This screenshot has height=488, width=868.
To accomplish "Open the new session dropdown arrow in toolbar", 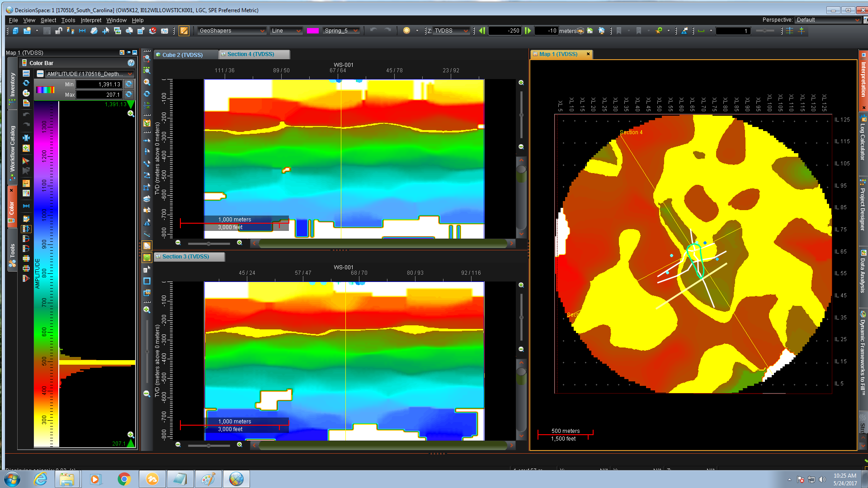I will click(37, 31).
